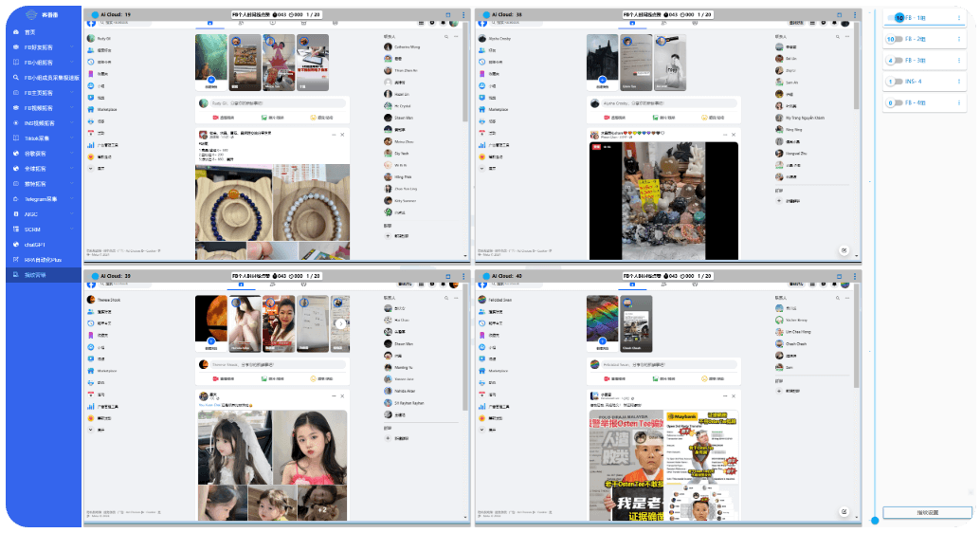The width and height of the screenshot is (980, 533).
Task: Select chatGPT in the left sidebar
Action: click(36, 245)
